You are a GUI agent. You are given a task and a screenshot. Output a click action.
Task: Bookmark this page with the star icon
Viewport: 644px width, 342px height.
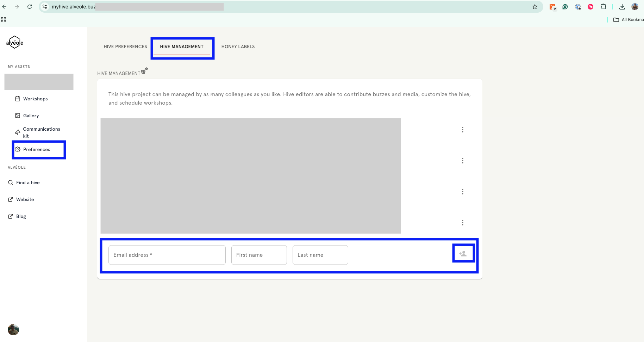coord(535,7)
